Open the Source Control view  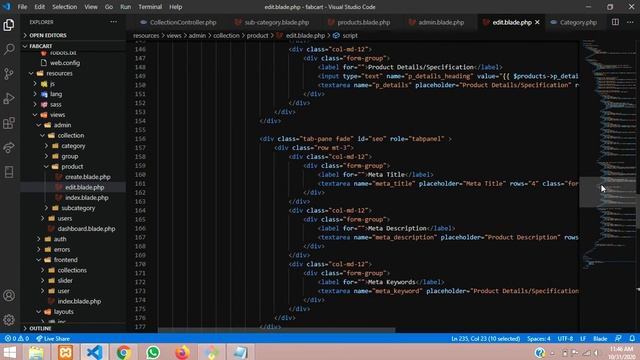pyautogui.click(x=9, y=74)
